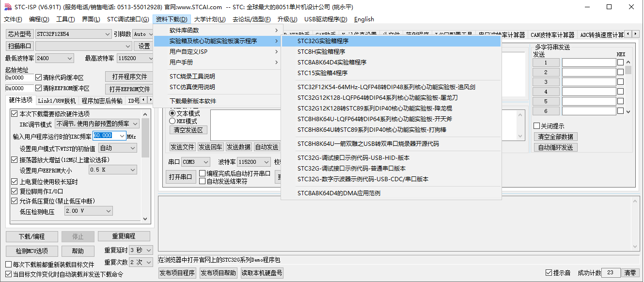Select STC32G实验箱程序 in submenu
Screen dimensions: 644x282
(x=391, y=41)
